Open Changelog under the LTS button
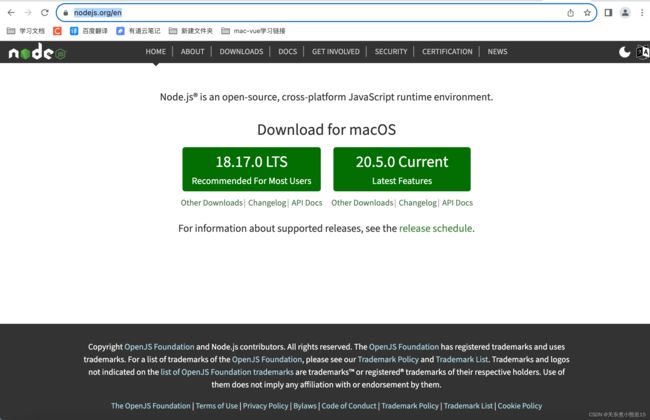Viewport: 650px width, 420px height. click(267, 203)
